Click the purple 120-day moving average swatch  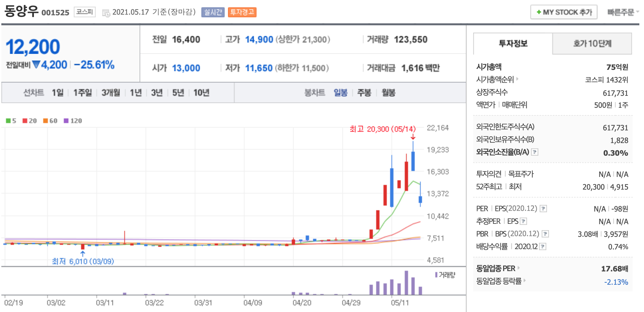coord(66,120)
